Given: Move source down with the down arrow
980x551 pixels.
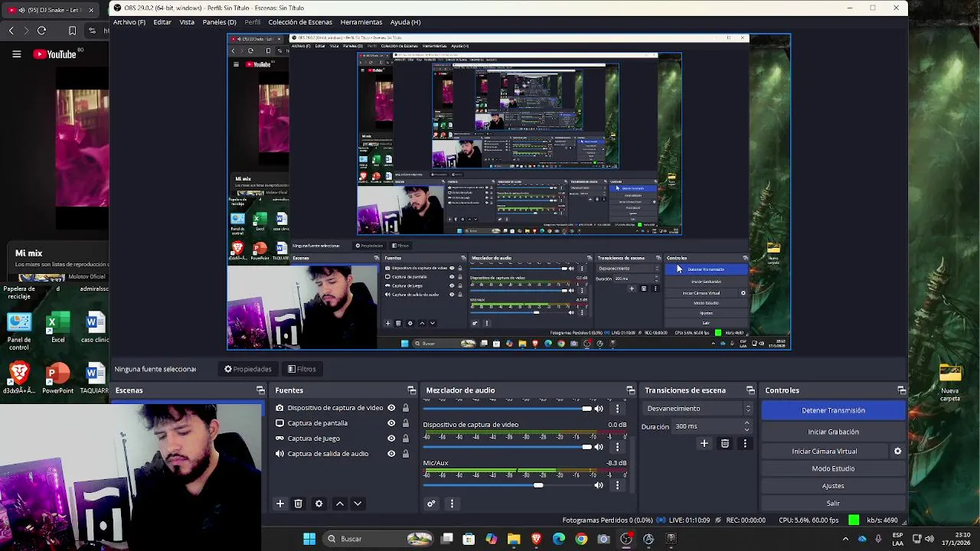Looking at the screenshot, I should (x=358, y=504).
